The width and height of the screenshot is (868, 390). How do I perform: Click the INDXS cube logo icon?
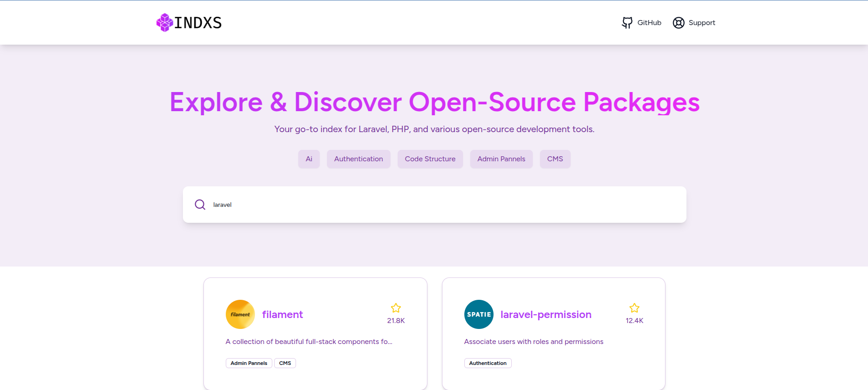(165, 22)
